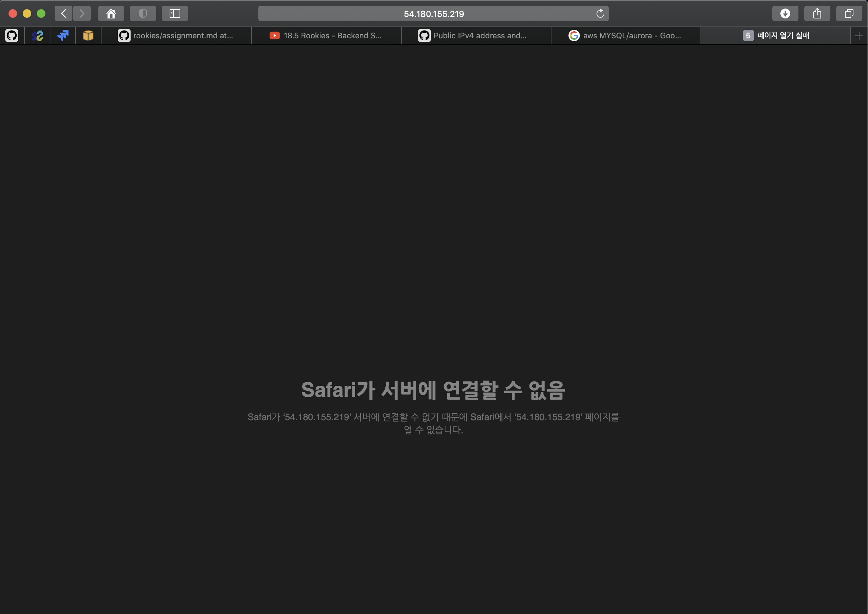The width and height of the screenshot is (868, 614).
Task: Open the pinned yellow box tab
Action: point(88,35)
